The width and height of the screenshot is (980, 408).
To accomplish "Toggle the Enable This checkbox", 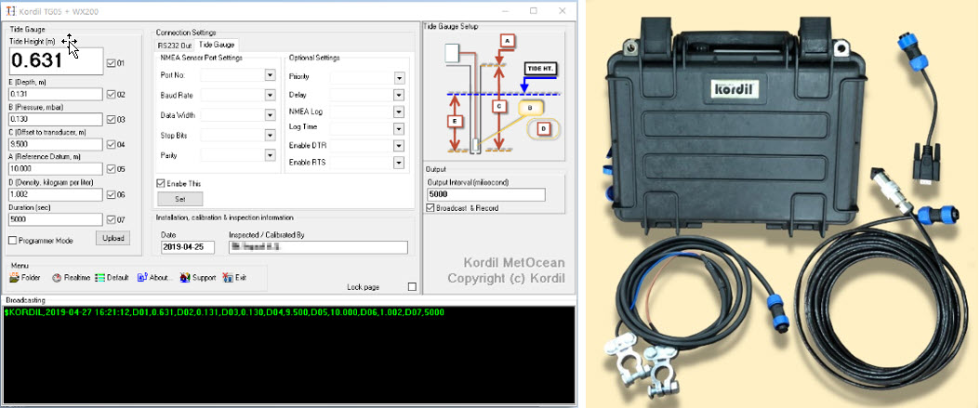I will point(161,184).
